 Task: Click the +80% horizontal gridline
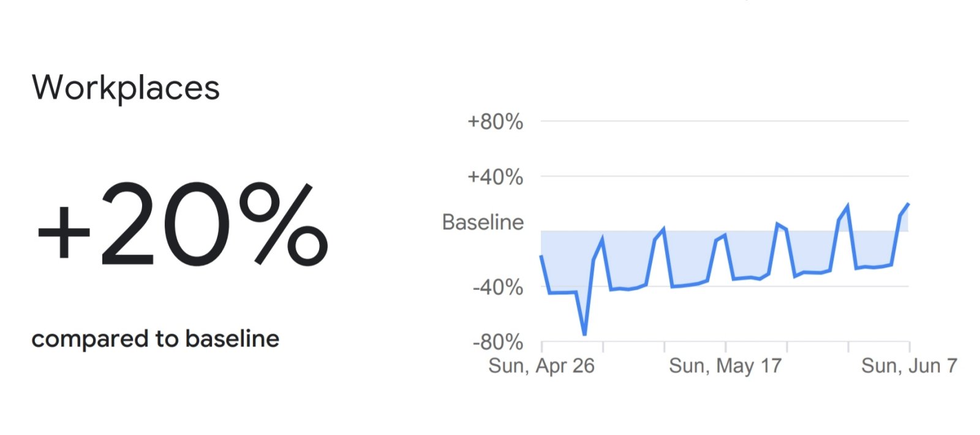(725, 121)
